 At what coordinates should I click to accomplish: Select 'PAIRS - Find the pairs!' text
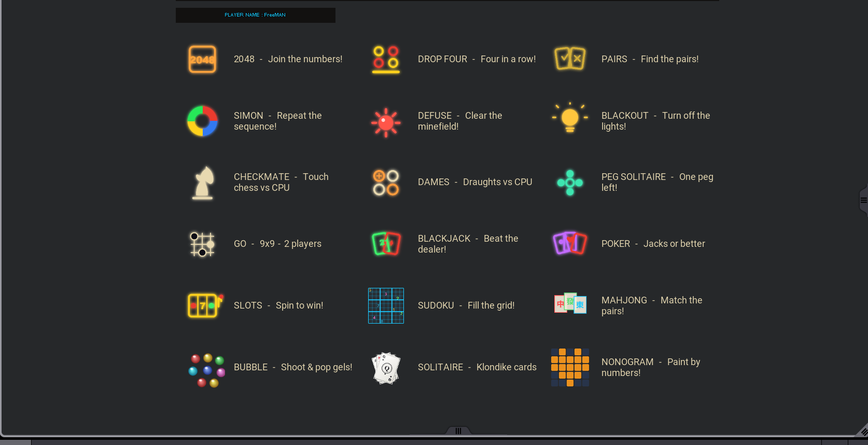(650, 59)
